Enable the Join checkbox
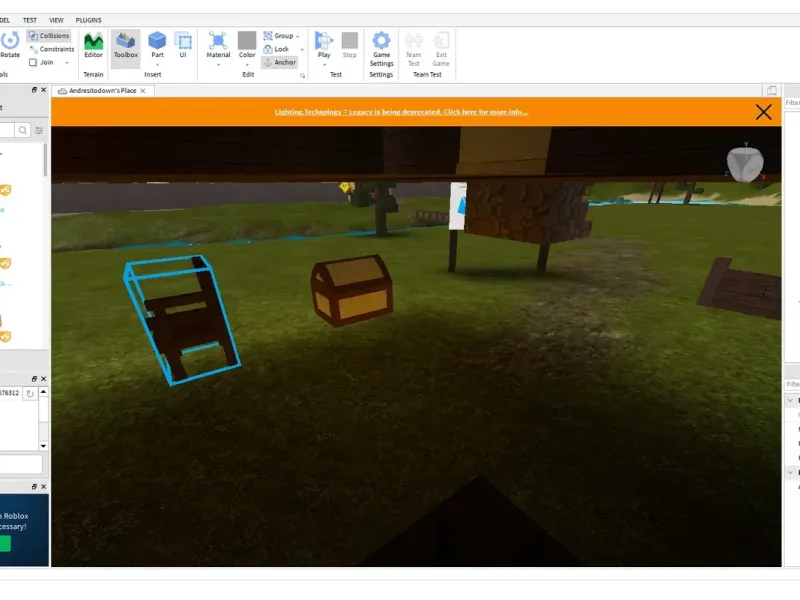Screen dimensions: 800x600 33,62
